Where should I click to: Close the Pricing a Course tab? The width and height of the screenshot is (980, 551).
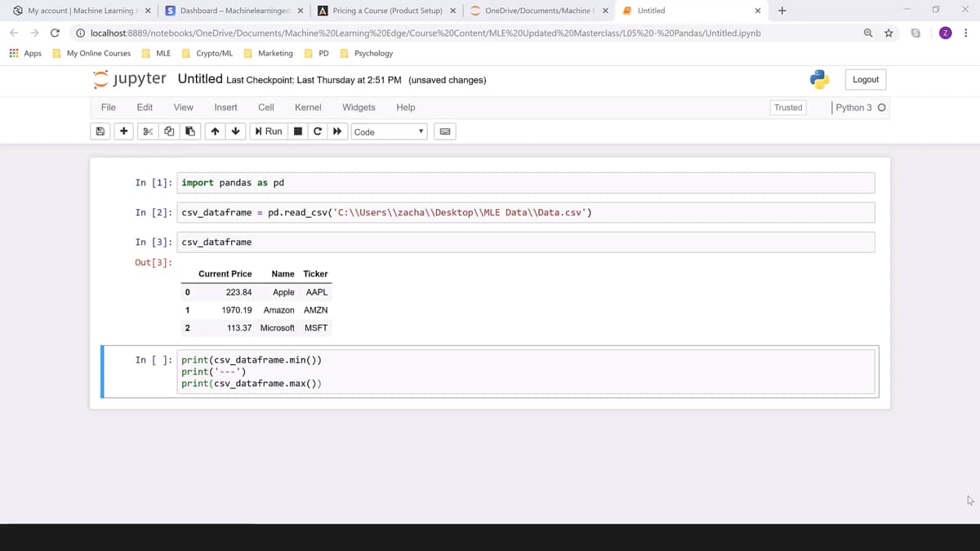[x=452, y=11]
